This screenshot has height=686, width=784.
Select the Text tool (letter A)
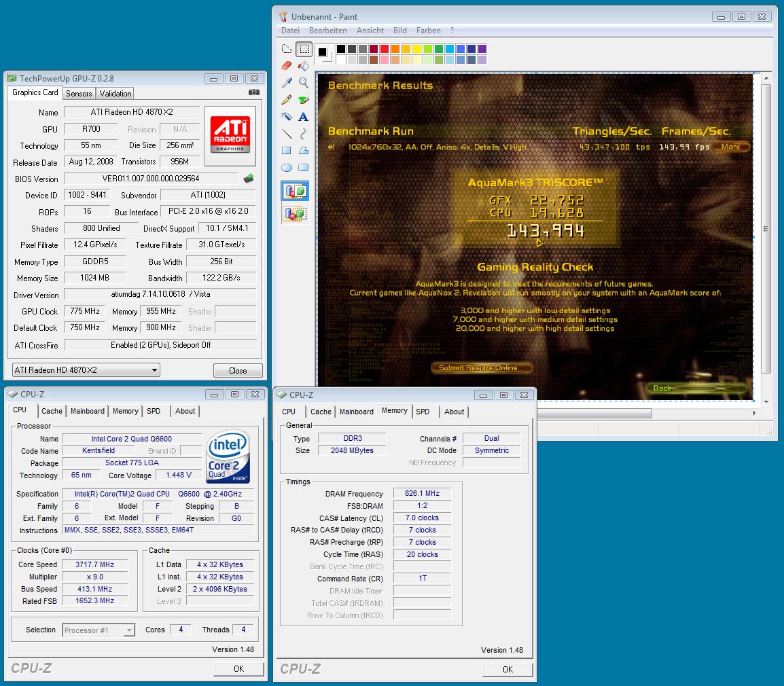click(x=304, y=117)
